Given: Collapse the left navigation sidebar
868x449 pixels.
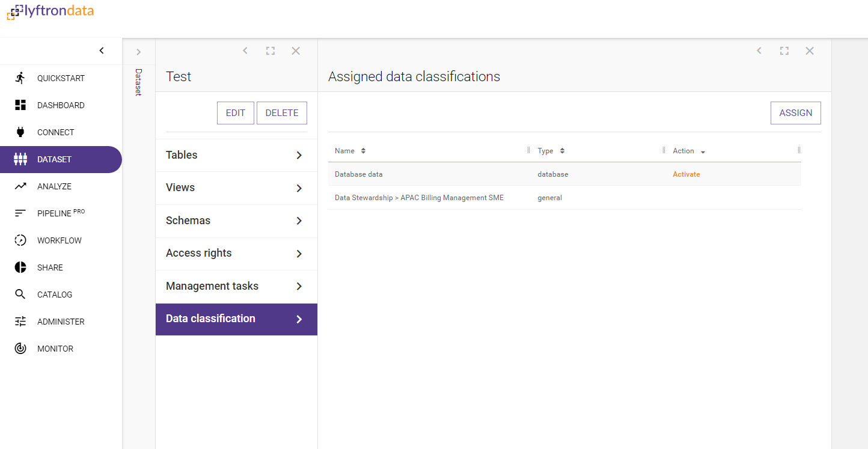Looking at the screenshot, I should coord(102,50).
